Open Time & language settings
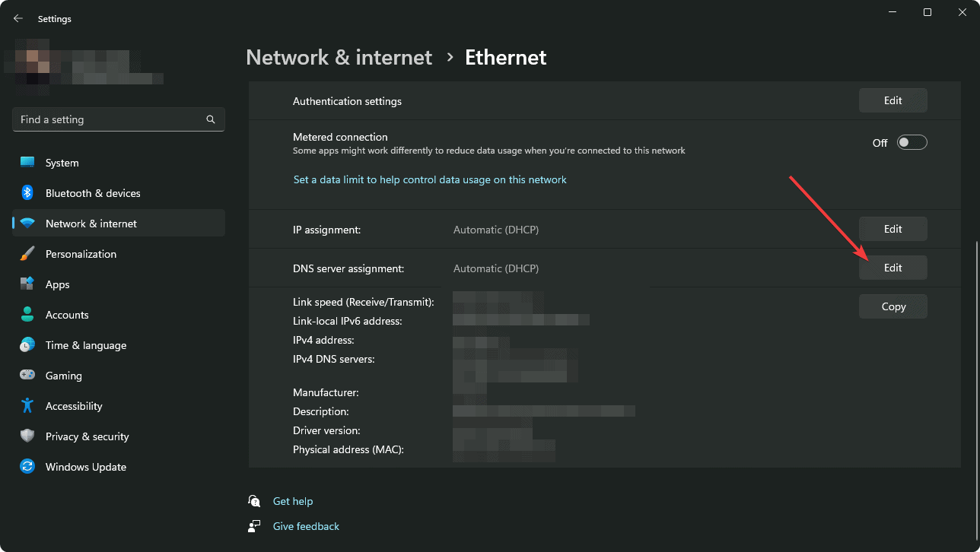Screen dimensions: 980x552 [119, 345]
